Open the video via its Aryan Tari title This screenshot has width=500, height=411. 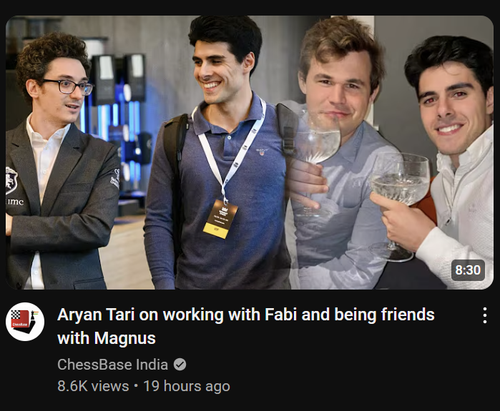(x=246, y=326)
